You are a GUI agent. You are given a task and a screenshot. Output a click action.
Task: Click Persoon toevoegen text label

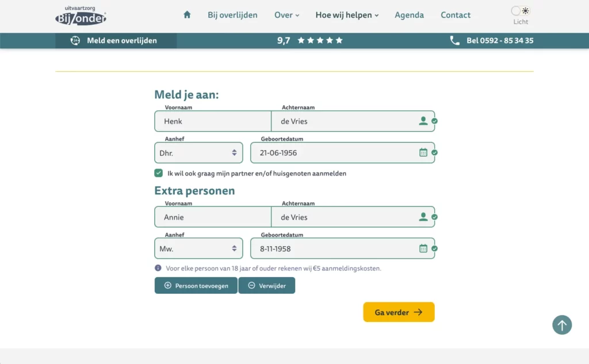pyautogui.click(x=202, y=286)
